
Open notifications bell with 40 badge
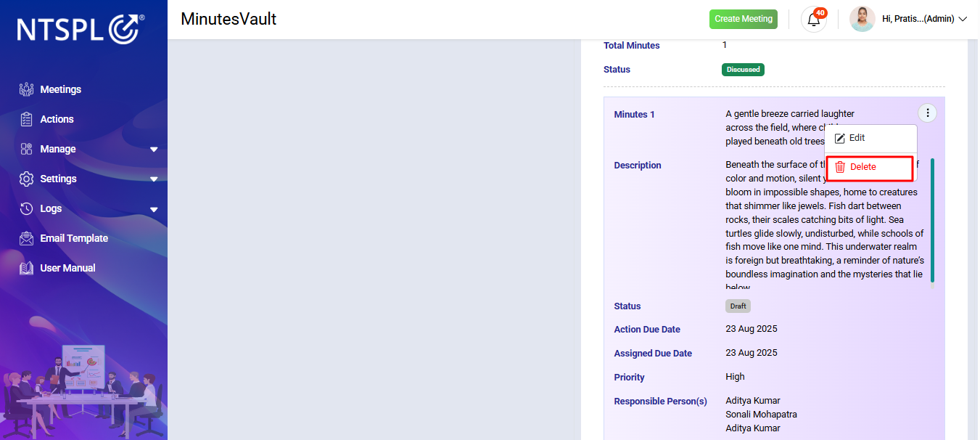[814, 20]
